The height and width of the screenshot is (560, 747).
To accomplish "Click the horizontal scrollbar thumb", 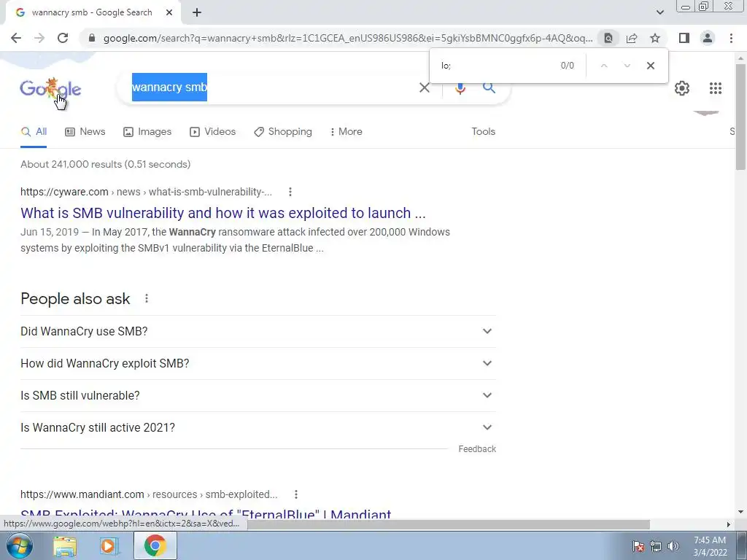I will (448, 524).
